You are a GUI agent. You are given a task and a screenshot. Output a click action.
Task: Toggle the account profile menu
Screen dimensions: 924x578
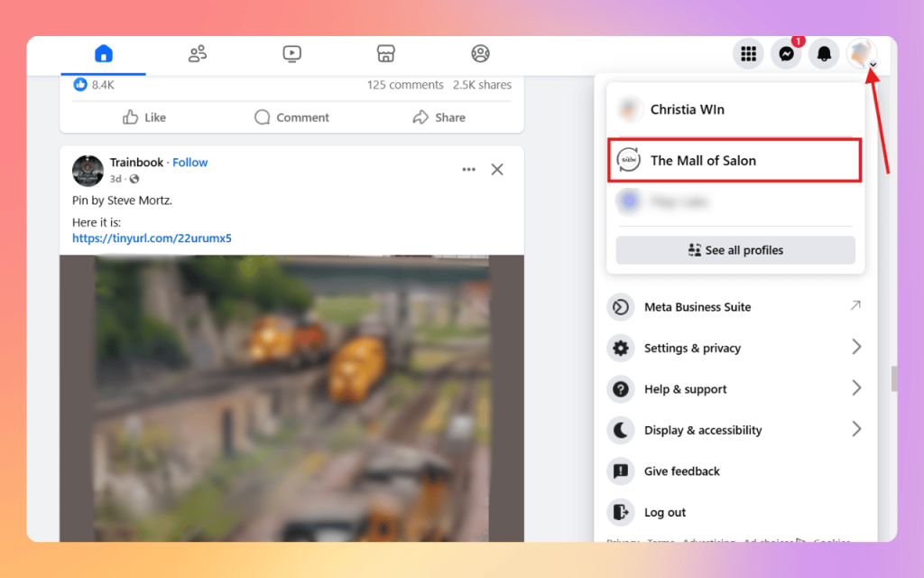click(862, 54)
